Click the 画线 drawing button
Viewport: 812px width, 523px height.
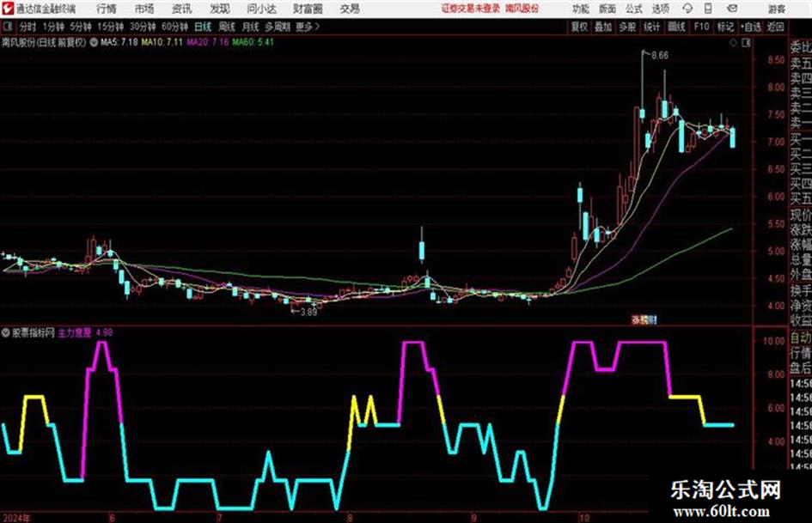point(676,27)
